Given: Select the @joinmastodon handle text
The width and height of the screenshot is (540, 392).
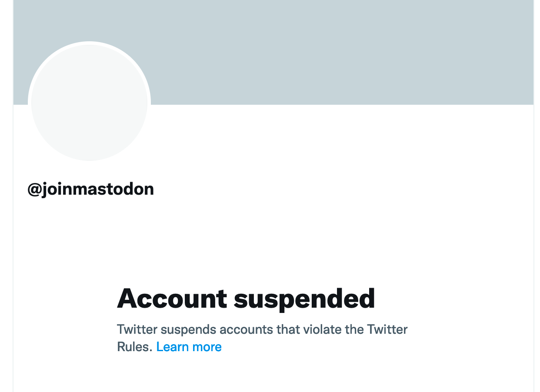Looking at the screenshot, I should (91, 189).
